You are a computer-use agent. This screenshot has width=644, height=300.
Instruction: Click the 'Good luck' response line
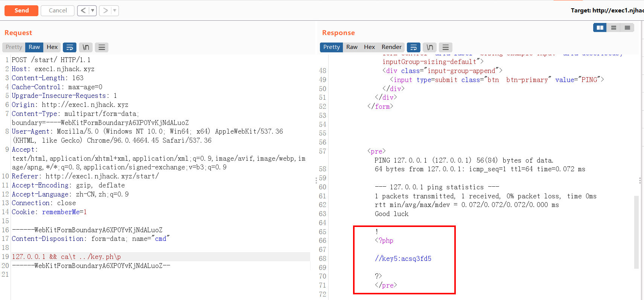[391, 214]
